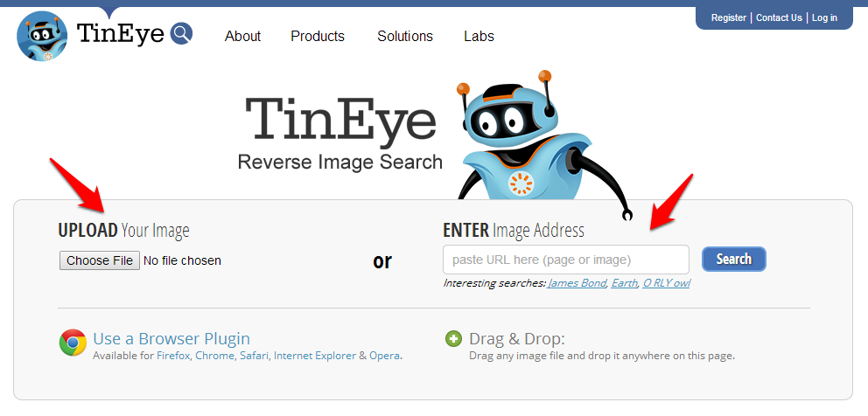This screenshot has height=416, width=868.
Task: Open the Solutions menu
Action: pyautogui.click(x=405, y=37)
